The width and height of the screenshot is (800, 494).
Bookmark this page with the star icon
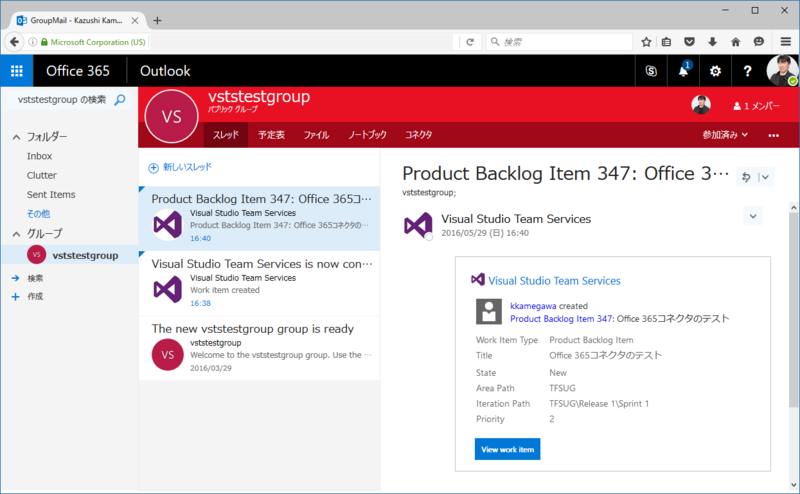[646, 42]
